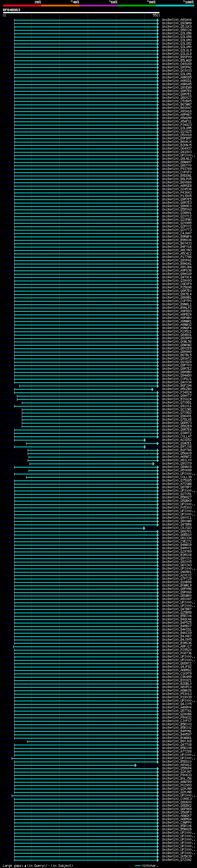Image resolution: width=197 pixels, height=868 pixels.
Task: Select the UniRef100_P34823 label
Action: point(177,125)
